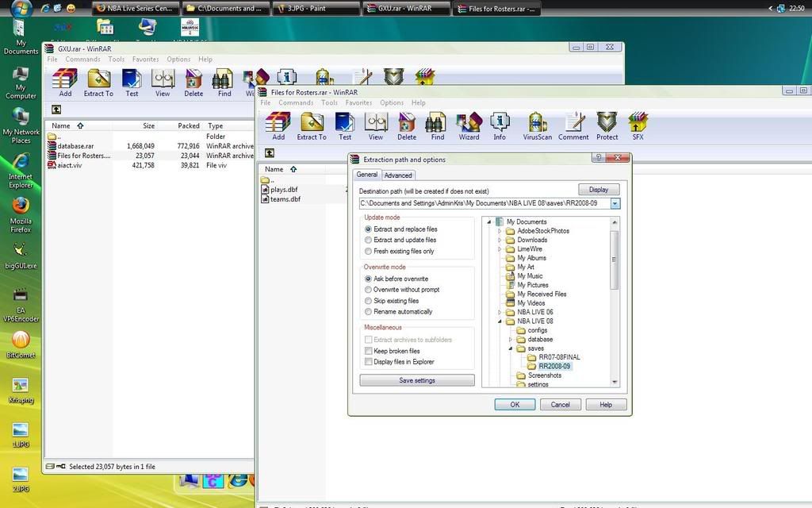This screenshot has width=812, height=508.
Task: Click Comment icon in Files for Rosters toolbar
Action: click(573, 126)
